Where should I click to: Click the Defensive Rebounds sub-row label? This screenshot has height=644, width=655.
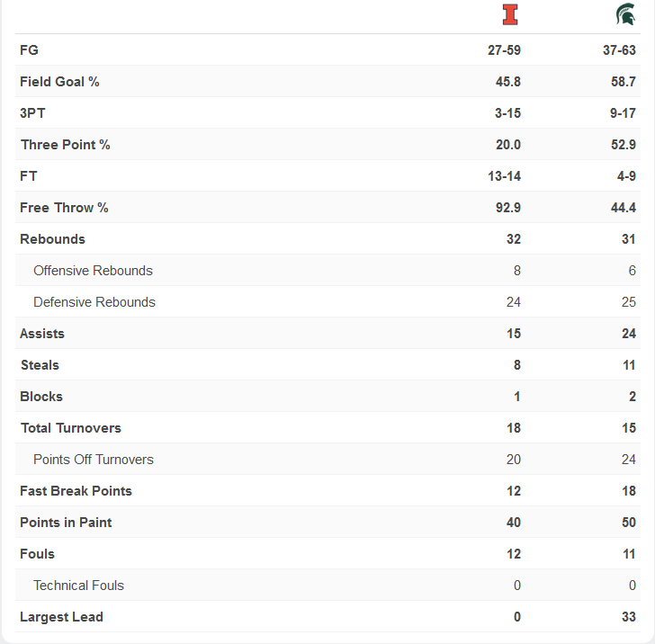94,302
